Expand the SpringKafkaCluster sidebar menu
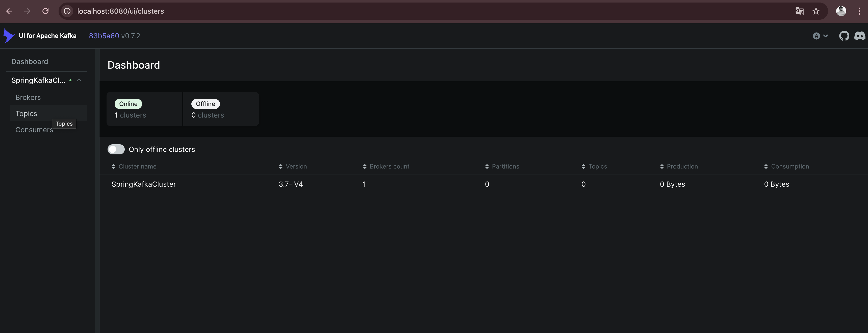Image resolution: width=868 pixels, height=333 pixels. point(79,80)
